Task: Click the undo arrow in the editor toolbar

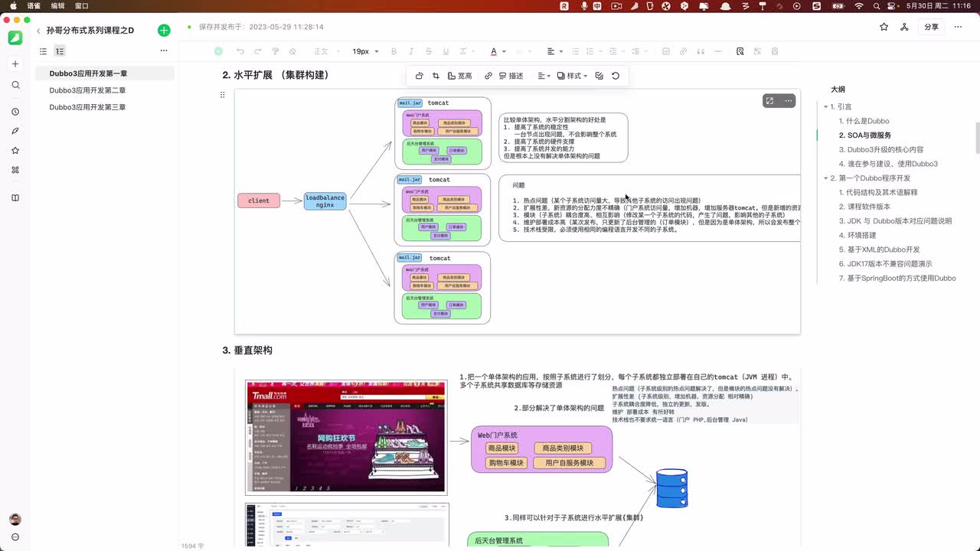Action: (x=240, y=51)
